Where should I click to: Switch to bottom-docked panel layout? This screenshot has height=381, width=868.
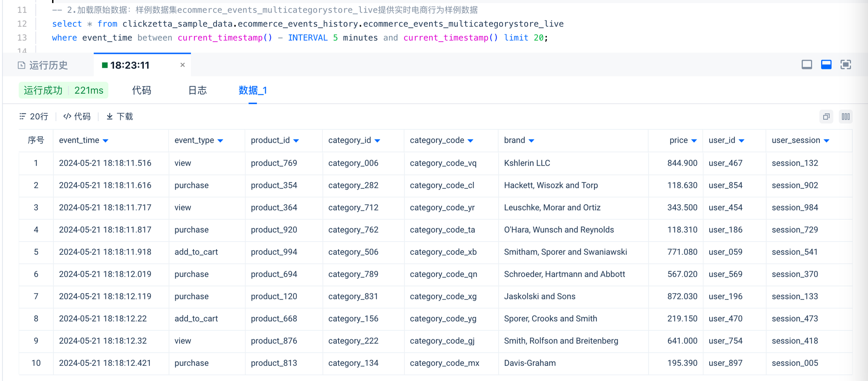click(x=826, y=65)
